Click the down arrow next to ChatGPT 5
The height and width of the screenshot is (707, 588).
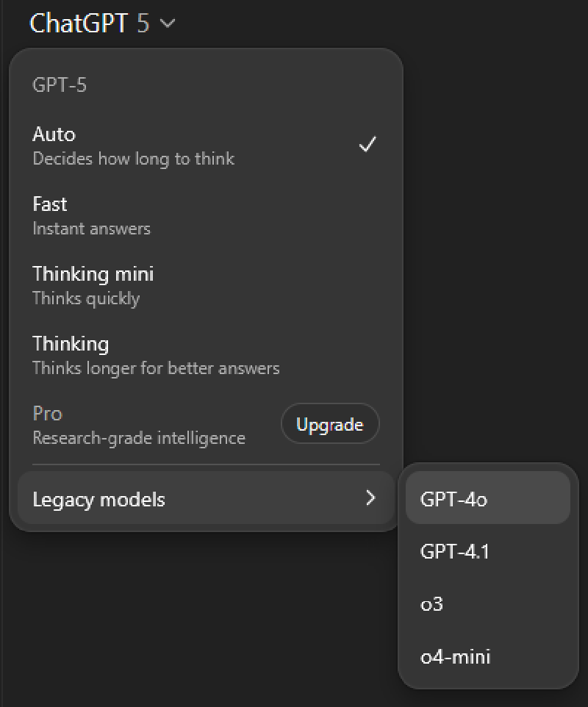tap(168, 24)
